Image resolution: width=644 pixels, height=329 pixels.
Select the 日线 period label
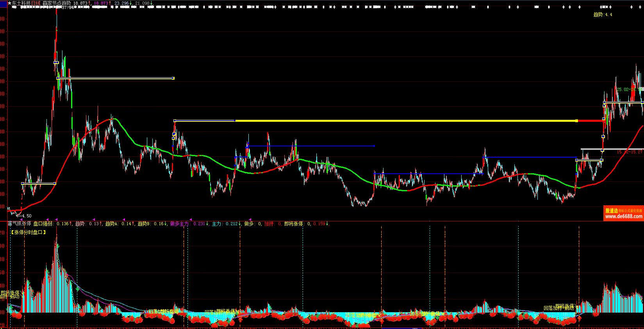tap(36, 3)
